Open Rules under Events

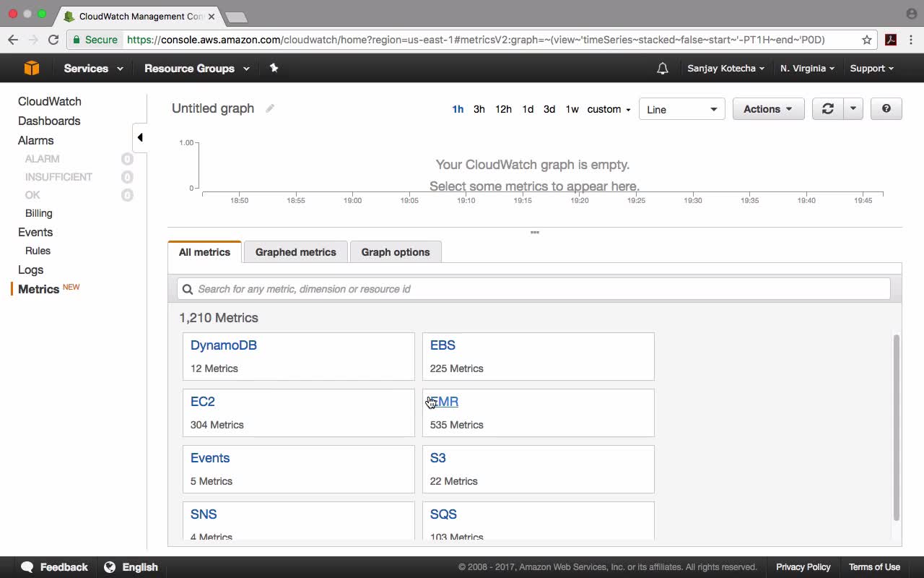pyautogui.click(x=38, y=251)
